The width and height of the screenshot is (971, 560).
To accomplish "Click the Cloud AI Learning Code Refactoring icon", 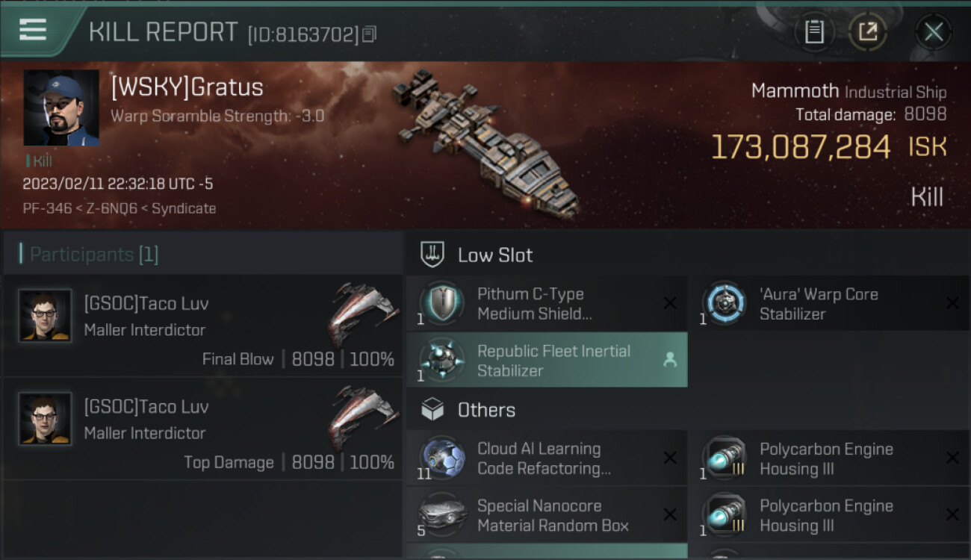I will pos(442,458).
